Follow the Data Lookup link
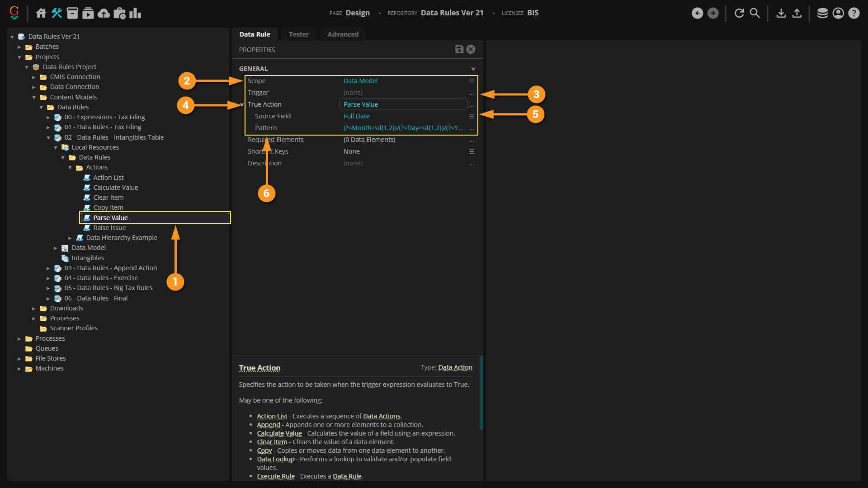Viewport: 868px width, 488px height. pyautogui.click(x=275, y=459)
